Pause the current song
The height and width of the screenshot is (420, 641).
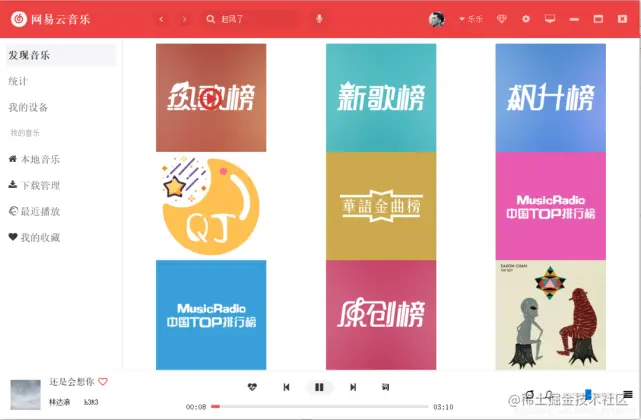click(x=319, y=387)
